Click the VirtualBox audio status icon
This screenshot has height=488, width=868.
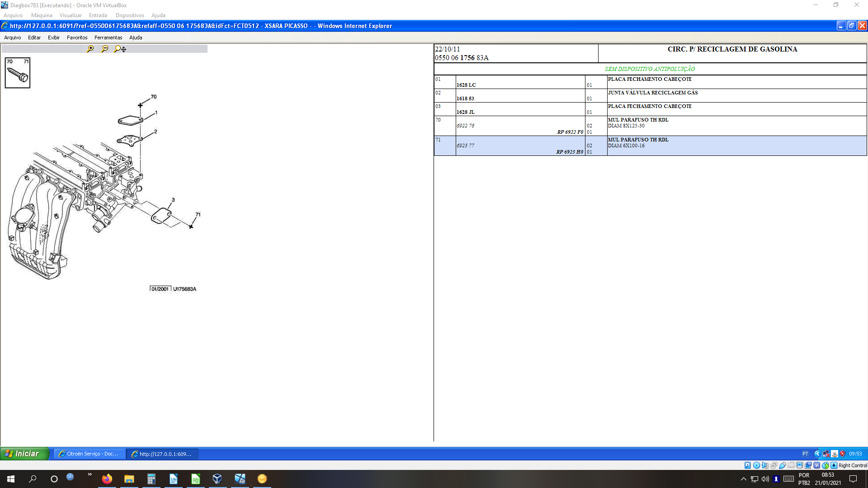point(765,465)
